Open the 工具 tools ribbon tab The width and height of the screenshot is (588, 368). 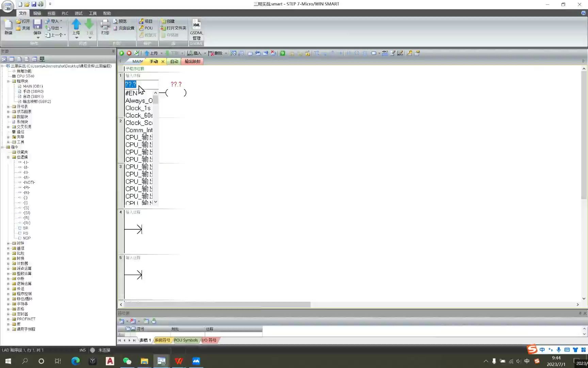(x=93, y=13)
